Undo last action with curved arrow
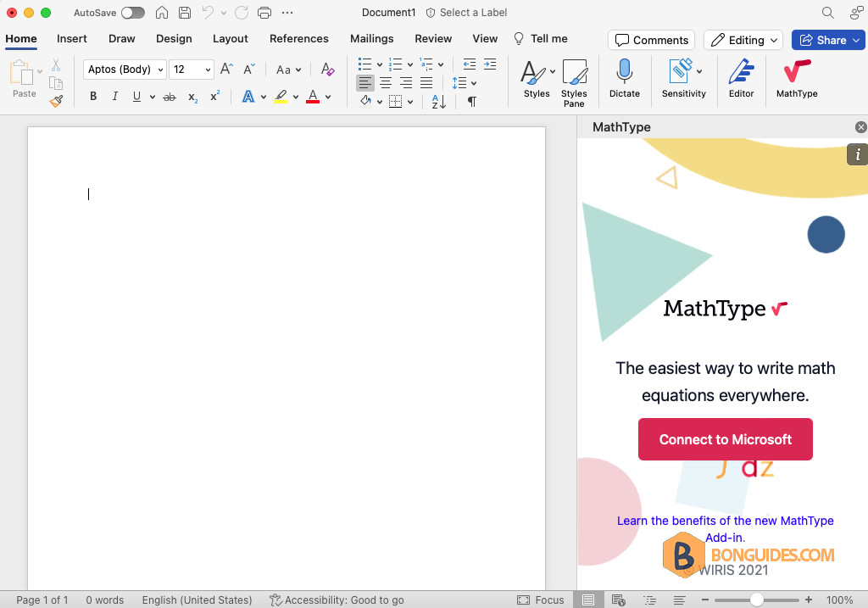This screenshot has width=868, height=608. pos(209,12)
